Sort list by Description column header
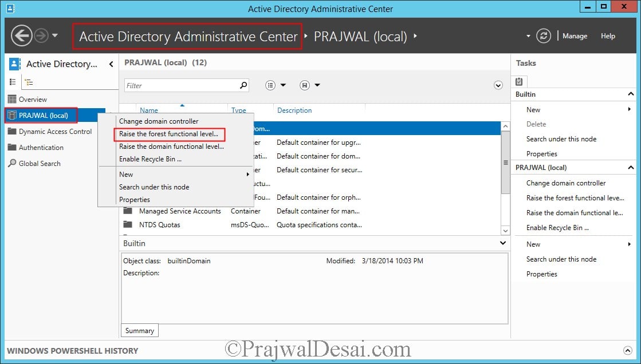The image size is (641, 364). 294,110
